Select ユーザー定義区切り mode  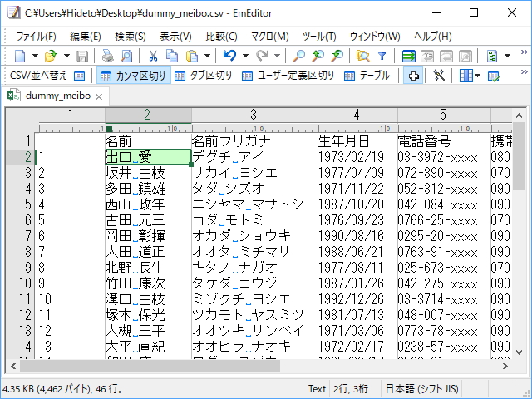288,76
